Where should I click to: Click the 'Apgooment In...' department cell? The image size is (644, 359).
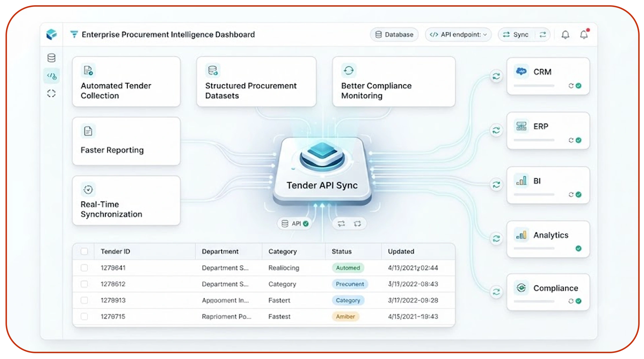[x=225, y=301]
